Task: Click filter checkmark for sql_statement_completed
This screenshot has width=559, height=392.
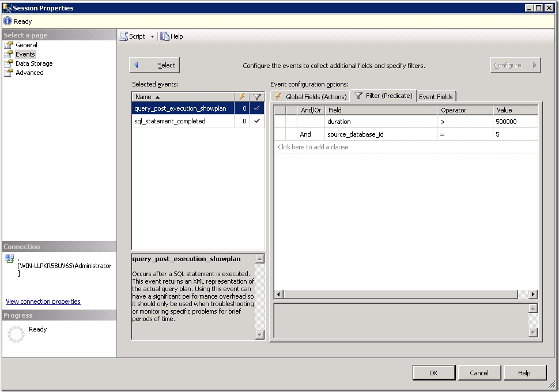Action: 256,121
